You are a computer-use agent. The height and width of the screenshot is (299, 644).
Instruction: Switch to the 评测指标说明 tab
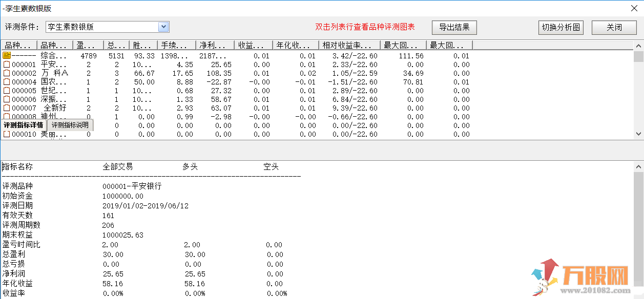[x=70, y=125]
